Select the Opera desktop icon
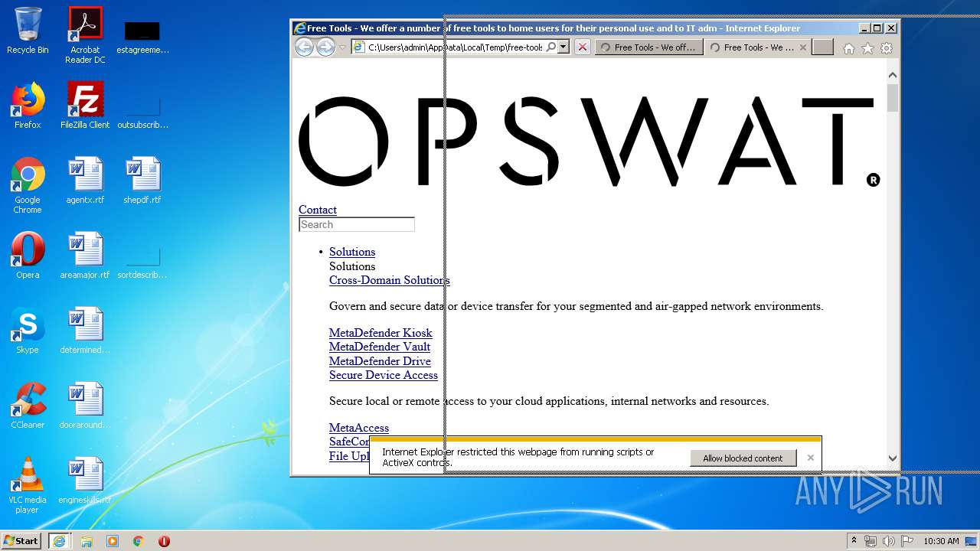This screenshot has height=551, width=980. click(28, 256)
